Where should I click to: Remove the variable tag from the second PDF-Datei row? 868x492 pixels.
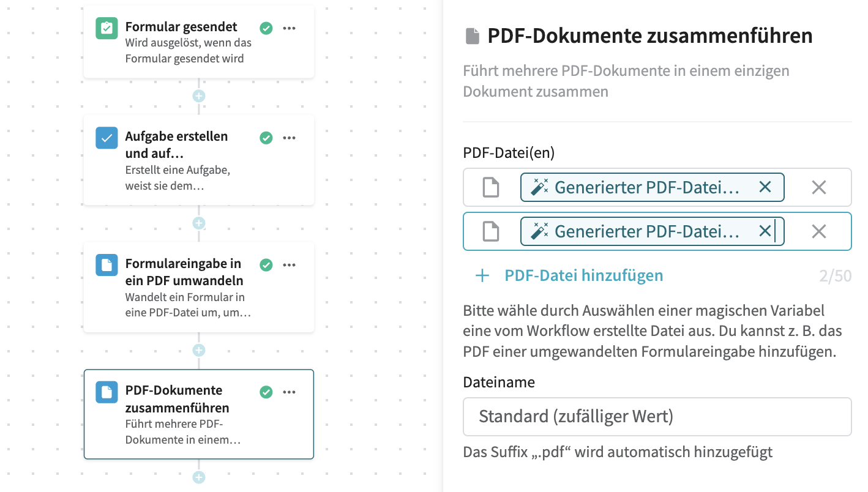(765, 231)
